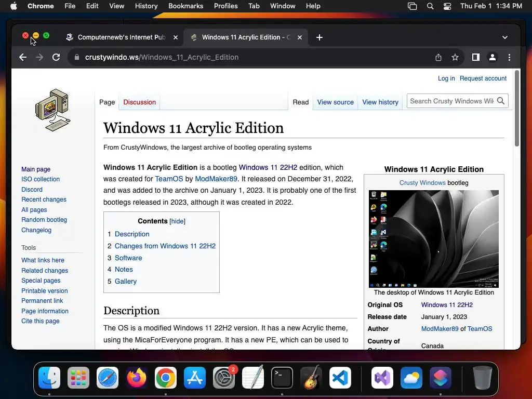Open App Store from the Dock
The image size is (532, 399).
click(195, 378)
